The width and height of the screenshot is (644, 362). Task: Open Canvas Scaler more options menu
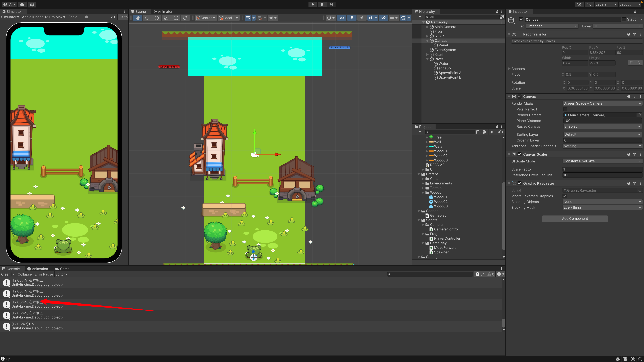(x=640, y=154)
